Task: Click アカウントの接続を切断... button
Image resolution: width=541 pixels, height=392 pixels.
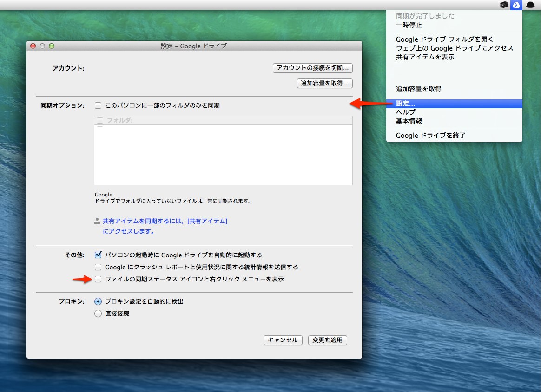Action: [x=313, y=68]
